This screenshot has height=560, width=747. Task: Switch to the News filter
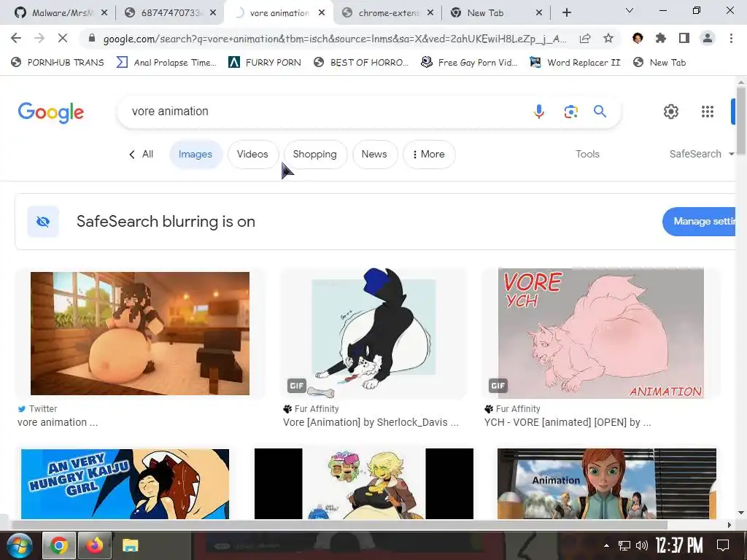374,155
